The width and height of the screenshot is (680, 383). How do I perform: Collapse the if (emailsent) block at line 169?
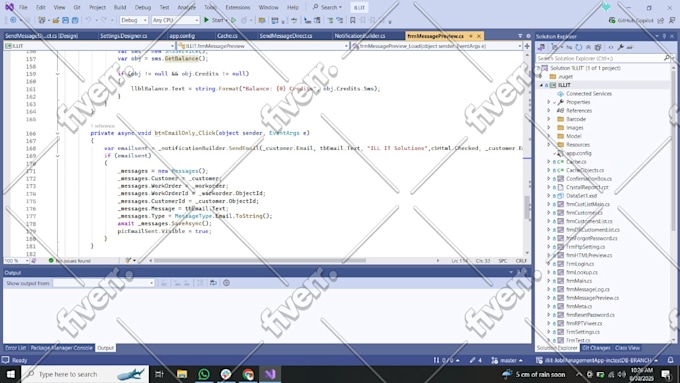pyautogui.click(x=57, y=156)
